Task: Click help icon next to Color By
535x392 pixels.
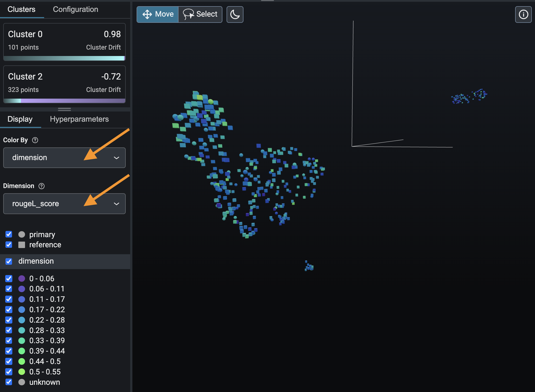Action: [x=35, y=140]
